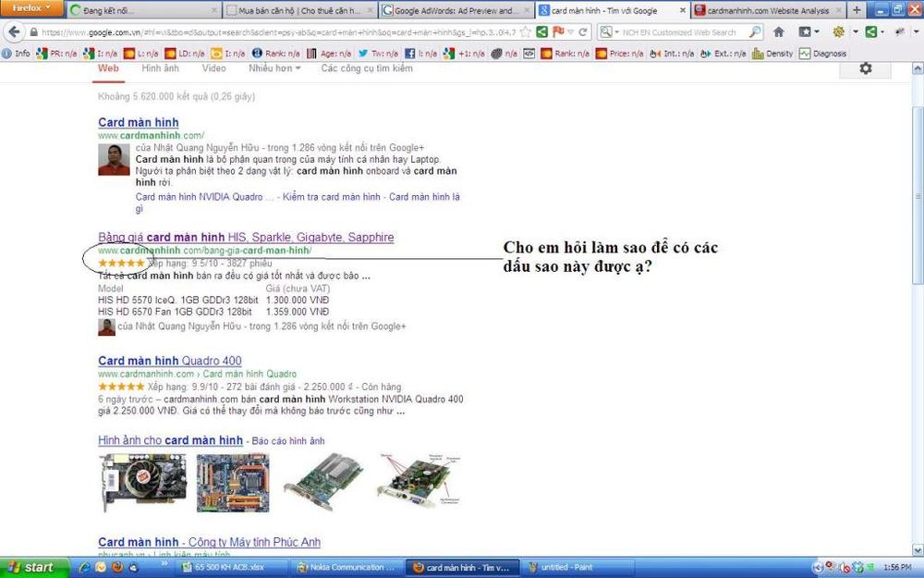Open the 'Card màn hình' first result link
924x578 pixels.
[x=139, y=123]
